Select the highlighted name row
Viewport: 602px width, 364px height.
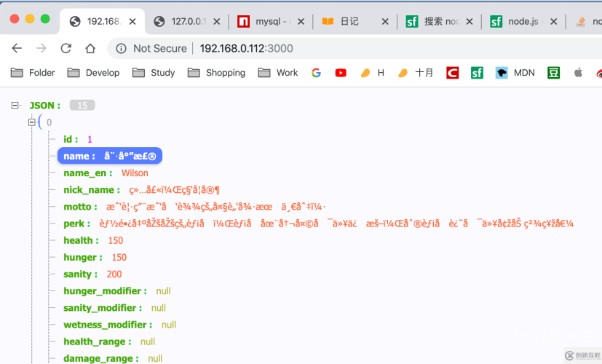tap(110, 156)
